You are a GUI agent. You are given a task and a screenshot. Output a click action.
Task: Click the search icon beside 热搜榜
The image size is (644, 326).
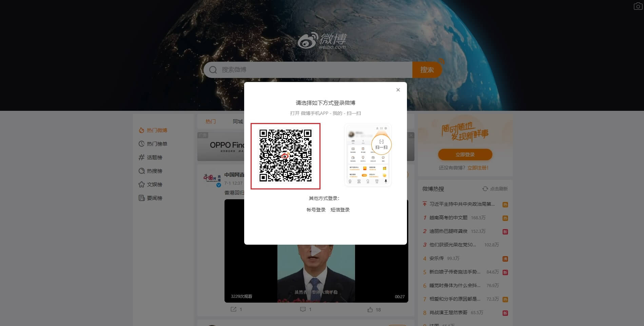tap(141, 171)
